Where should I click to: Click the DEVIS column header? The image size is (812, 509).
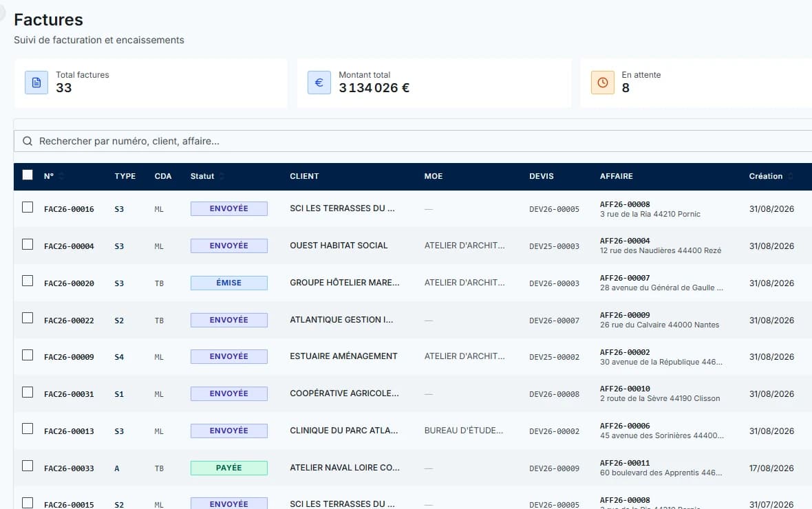click(x=541, y=176)
